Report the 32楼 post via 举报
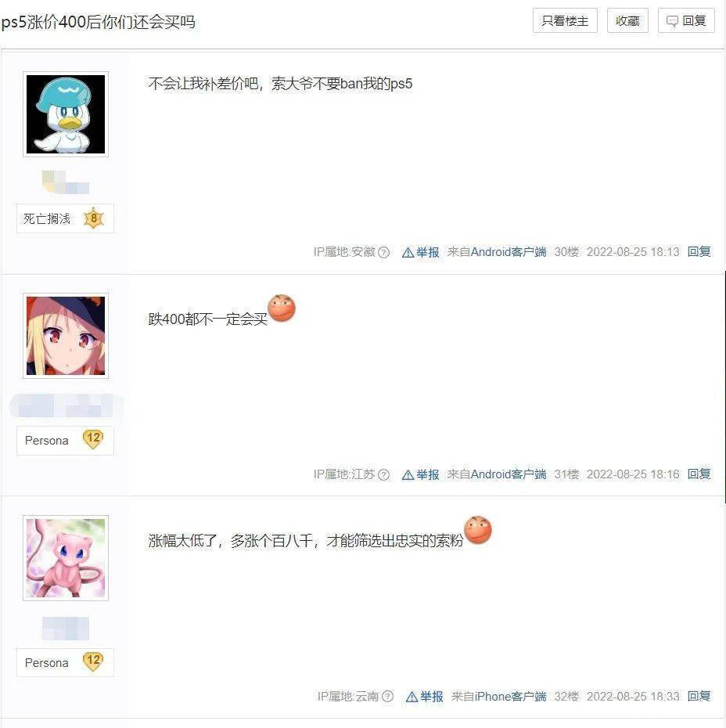The image size is (726, 728). [424, 697]
